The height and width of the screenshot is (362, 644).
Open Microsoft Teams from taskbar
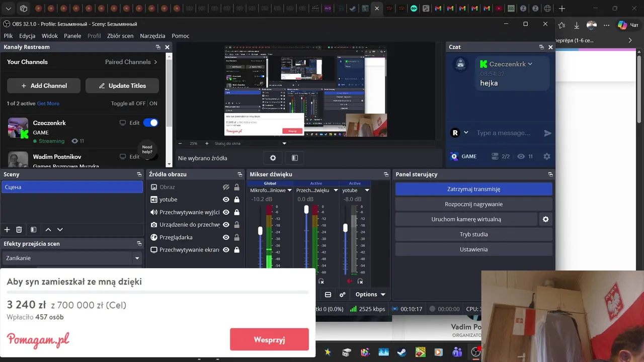coord(457,352)
